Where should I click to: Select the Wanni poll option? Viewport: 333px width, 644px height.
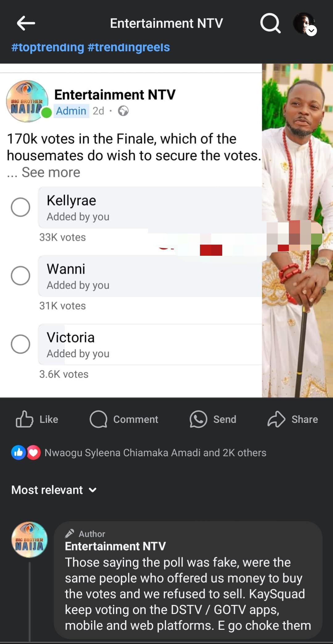pos(20,276)
